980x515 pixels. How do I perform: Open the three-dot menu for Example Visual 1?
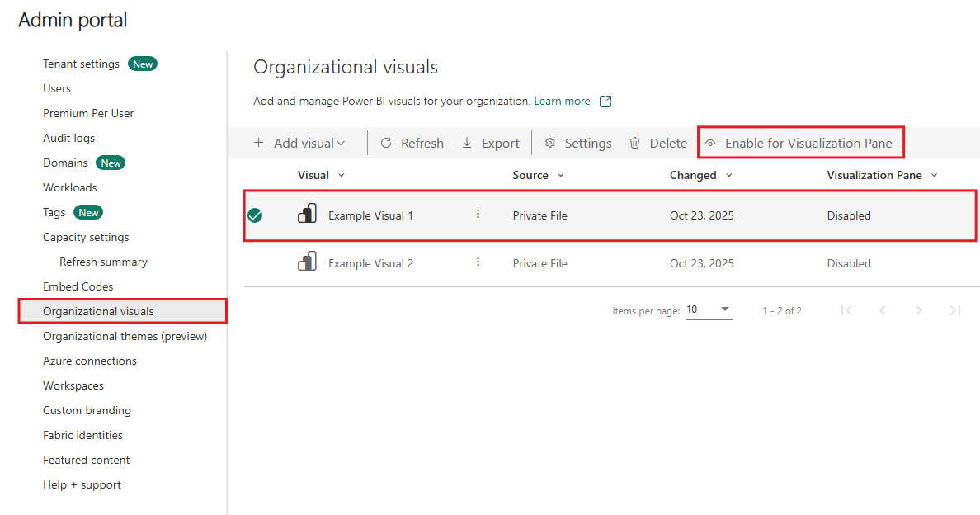pyautogui.click(x=478, y=214)
